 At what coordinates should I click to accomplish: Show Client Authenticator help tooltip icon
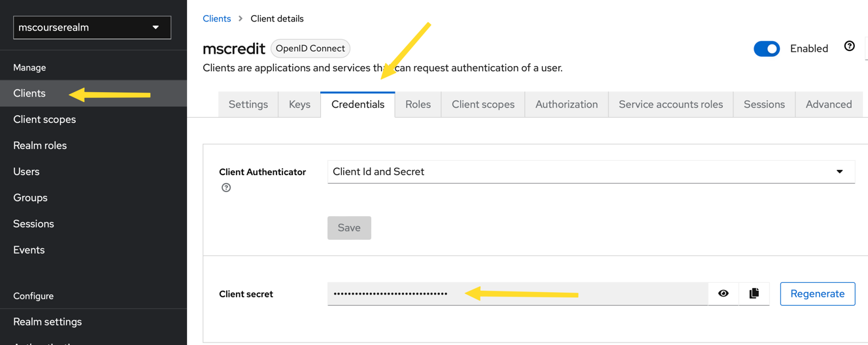point(226,188)
